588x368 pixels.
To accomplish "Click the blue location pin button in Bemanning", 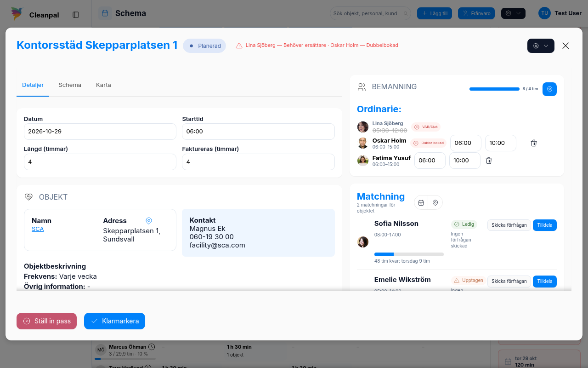I will 549,89.
